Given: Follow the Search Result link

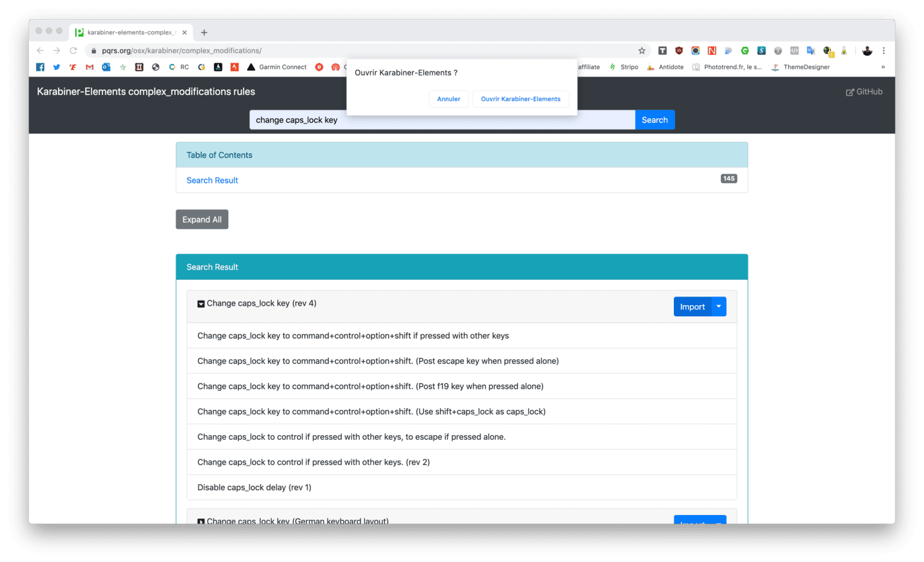Looking at the screenshot, I should 213,180.
